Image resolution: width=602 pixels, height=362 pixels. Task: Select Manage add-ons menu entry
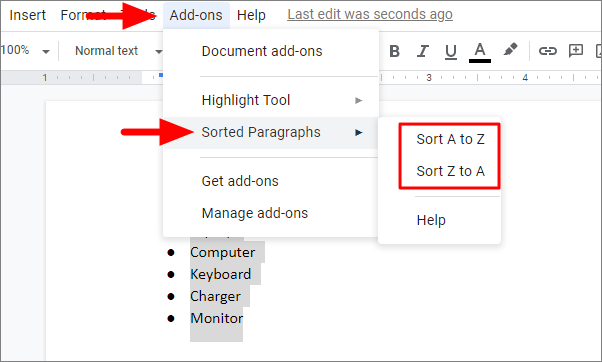(x=255, y=213)
